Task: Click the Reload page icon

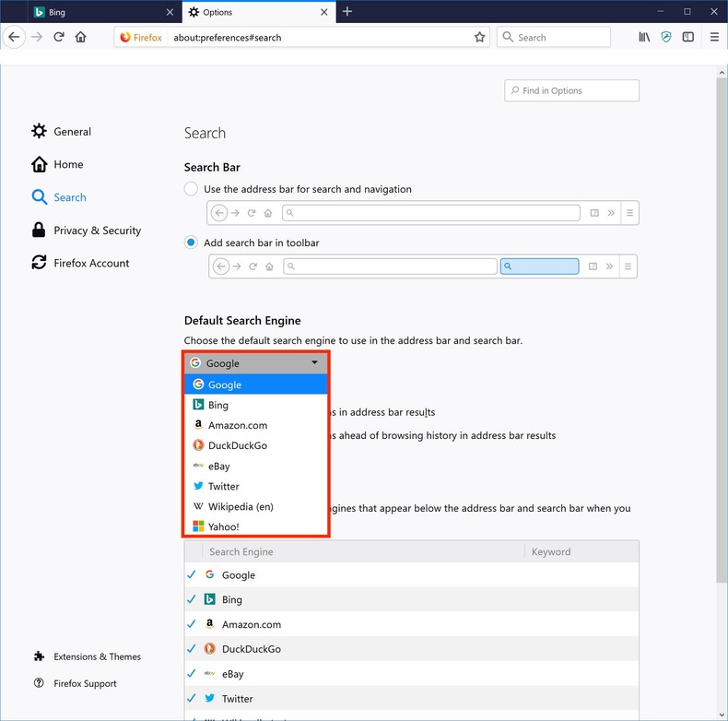Action: click(58, 38)
